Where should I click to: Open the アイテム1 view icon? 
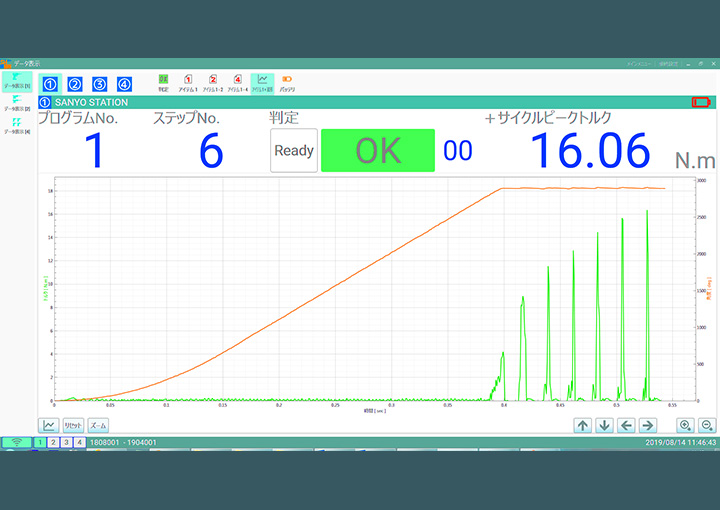pyautogui.click(x=188, y=82)
